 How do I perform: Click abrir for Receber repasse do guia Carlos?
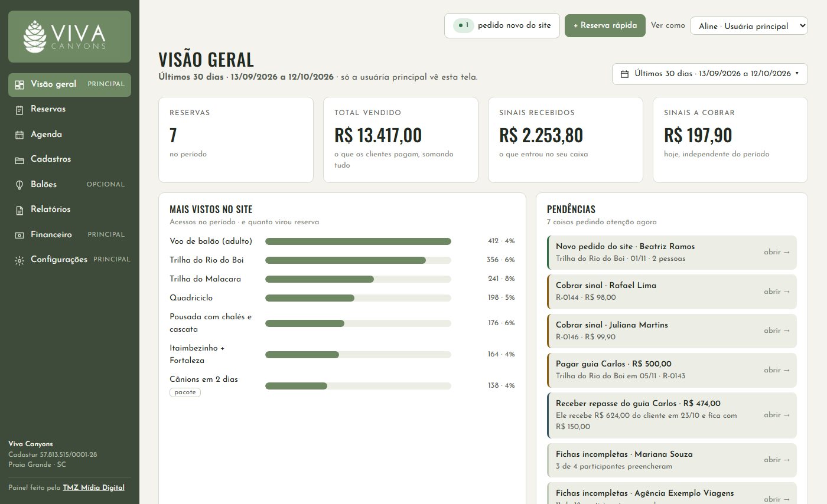[x=777, y=415]
